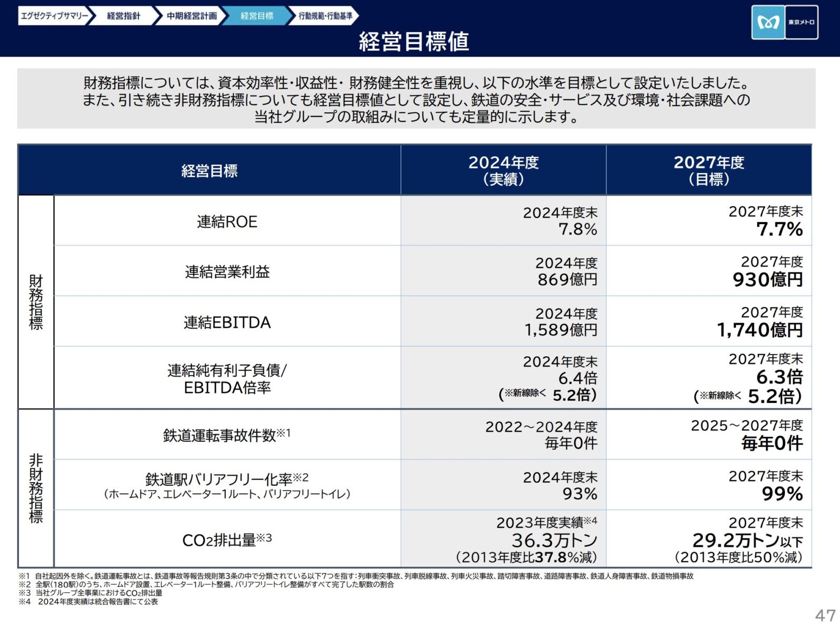This screenshot has width=840, height=628.
Task: Jump to the 行動規範・行動基準 tab
Action: click(x=325, y=16)
